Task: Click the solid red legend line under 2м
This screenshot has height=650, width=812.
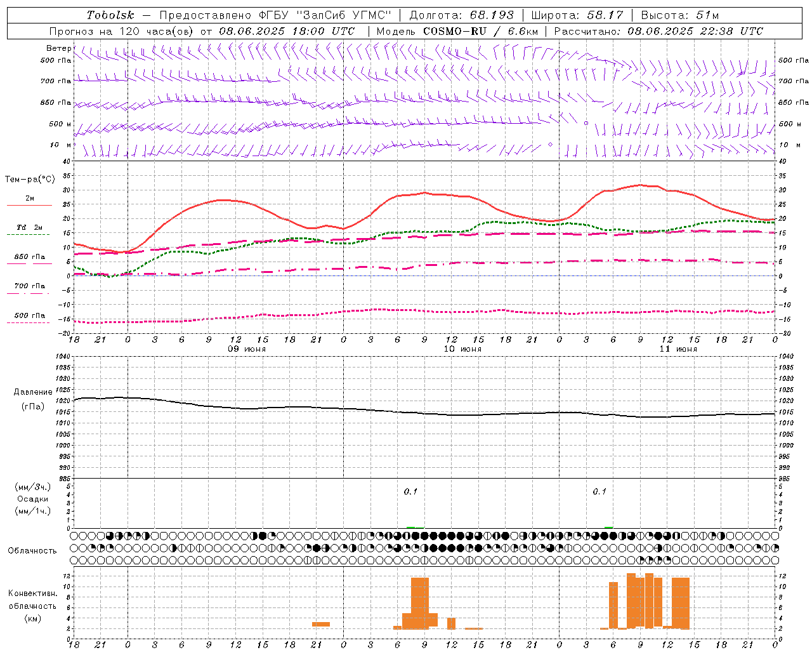Action: coord(29,206)
